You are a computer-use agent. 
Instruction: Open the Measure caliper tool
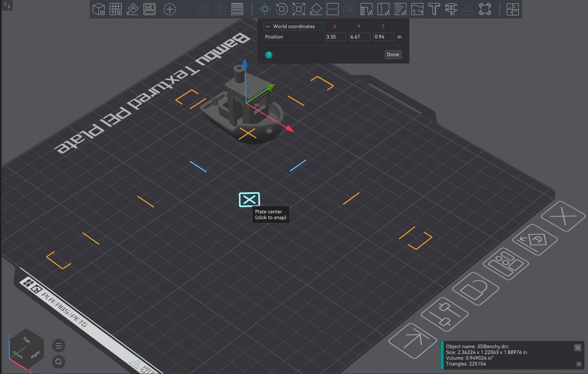451,9
